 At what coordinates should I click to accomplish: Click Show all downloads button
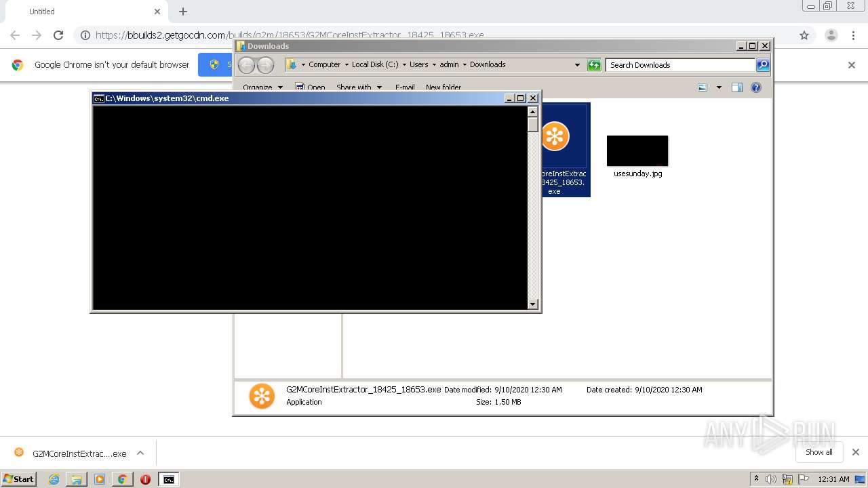(x=818, y=452)
